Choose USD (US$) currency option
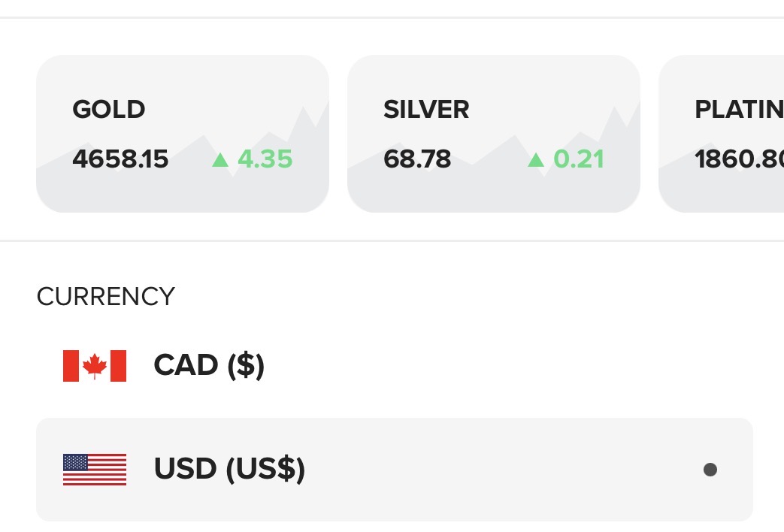Screen dimensions: 784x532 (x=229, y=469)
